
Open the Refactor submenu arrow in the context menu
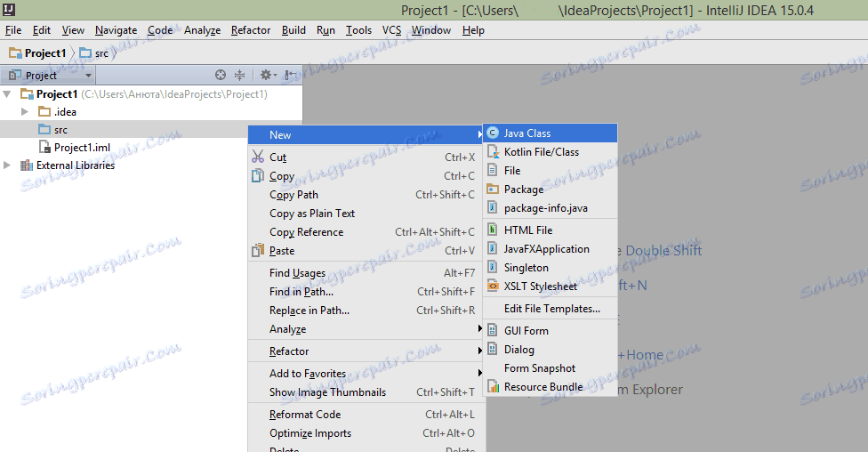pyautogui.click(x=479, y=351)
